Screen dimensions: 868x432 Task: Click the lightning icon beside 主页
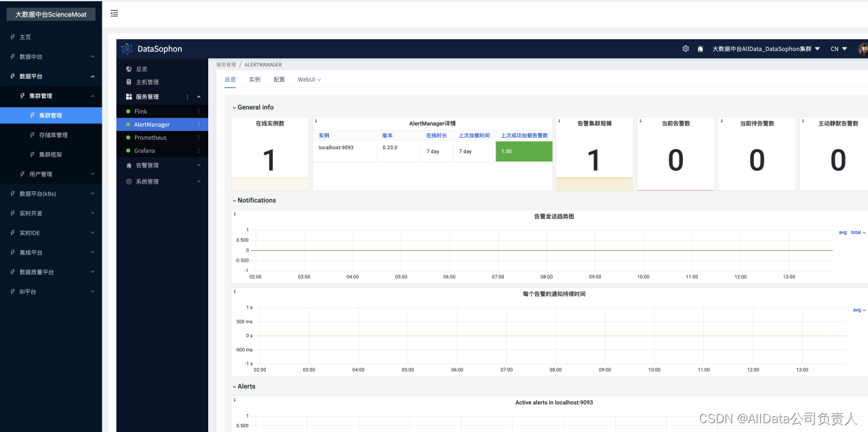(12, 37)
